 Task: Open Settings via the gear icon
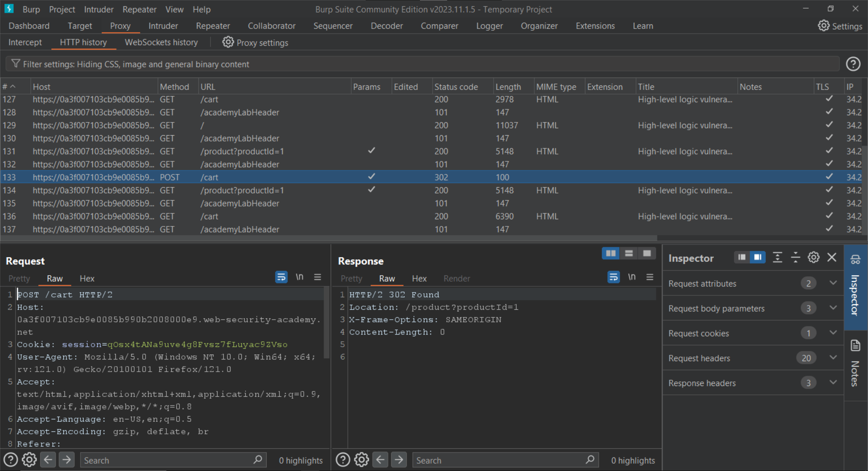pyautogui.click(x=823, y=26)
